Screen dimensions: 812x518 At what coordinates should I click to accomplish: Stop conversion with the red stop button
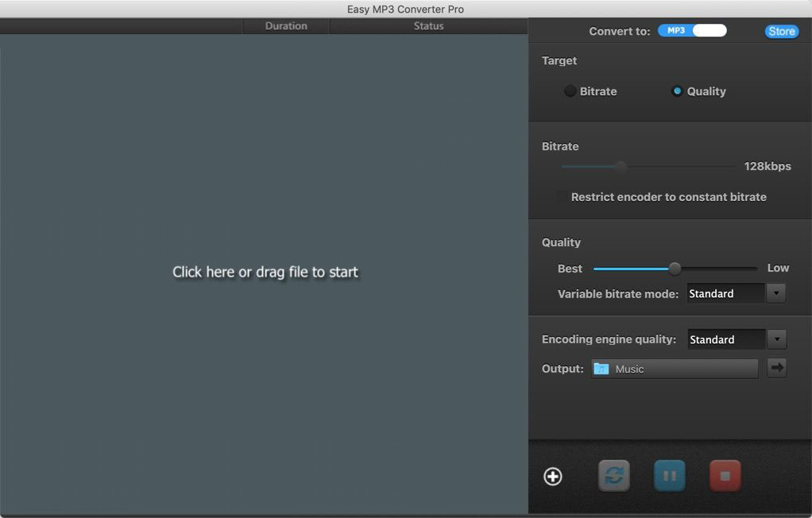coord(725,476)
